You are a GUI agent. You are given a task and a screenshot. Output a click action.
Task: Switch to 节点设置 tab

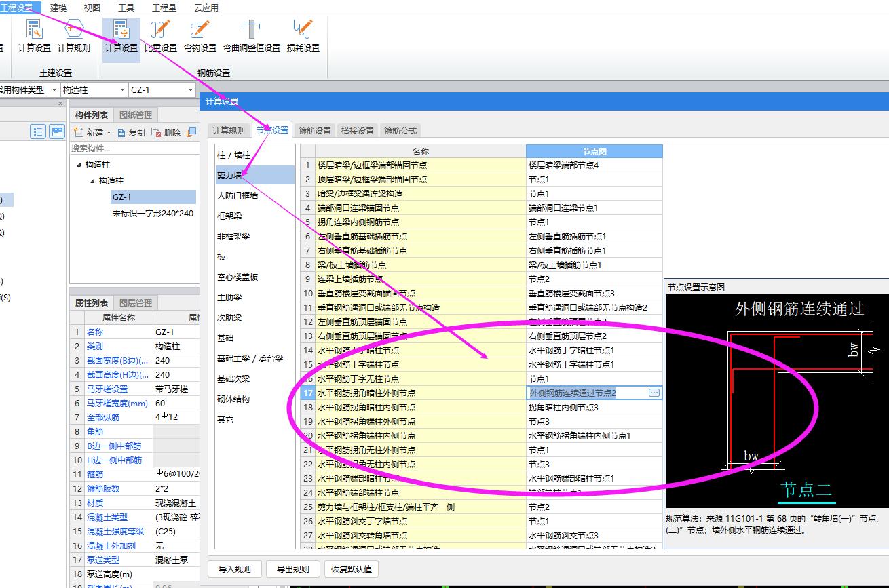[x=272, y=130]
